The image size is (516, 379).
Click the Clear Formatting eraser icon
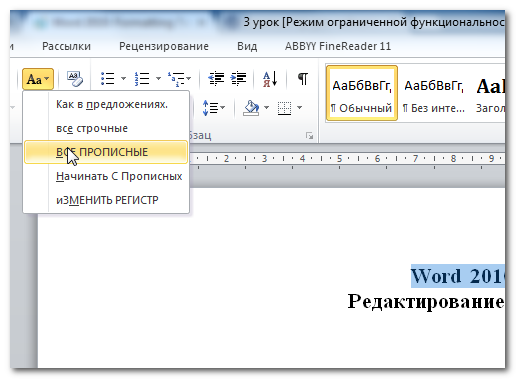coord(75,79)
